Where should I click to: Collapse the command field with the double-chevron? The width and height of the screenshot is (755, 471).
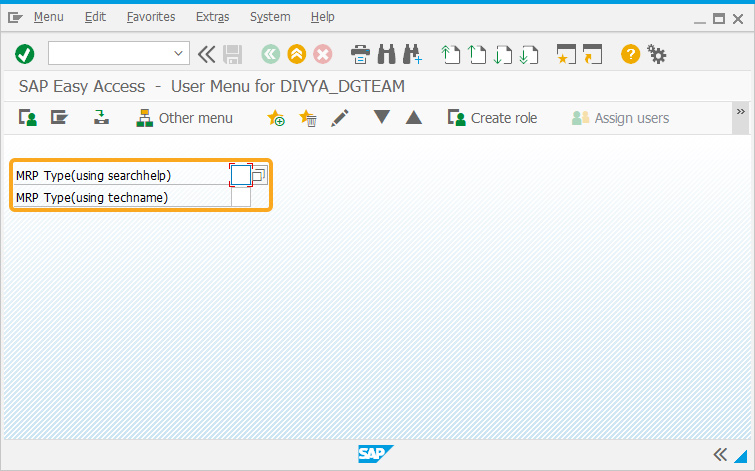207,54
